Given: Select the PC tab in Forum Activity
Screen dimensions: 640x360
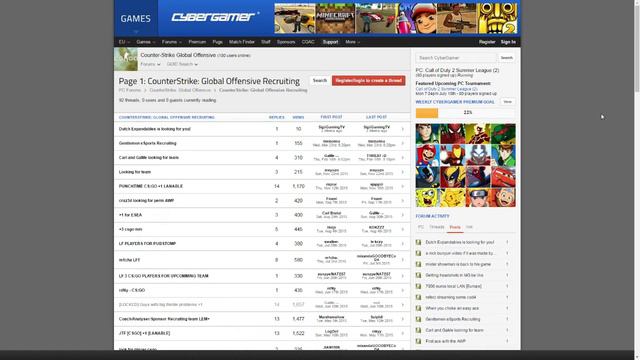Looking at the screenshot, I should coord(421,227).
